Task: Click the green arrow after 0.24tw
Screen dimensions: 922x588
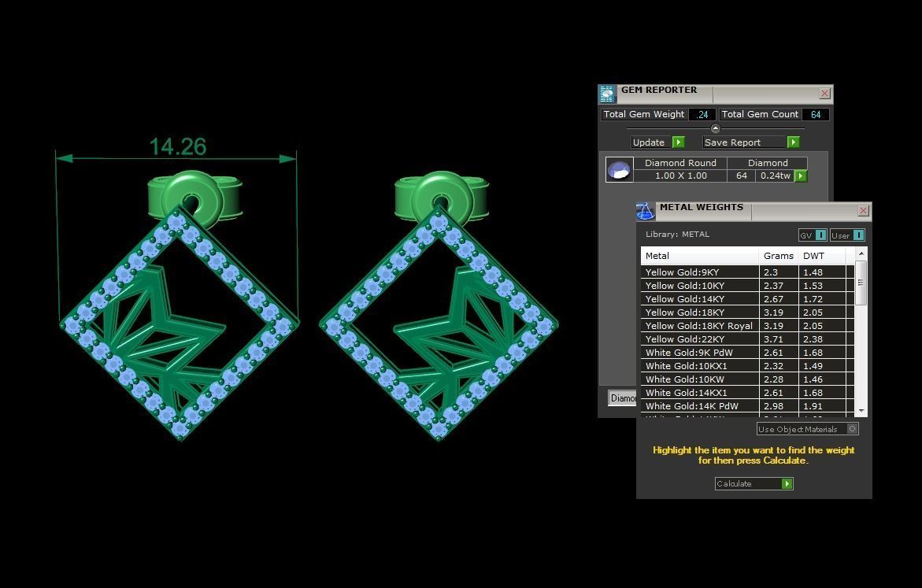Action: click(800, 176)
